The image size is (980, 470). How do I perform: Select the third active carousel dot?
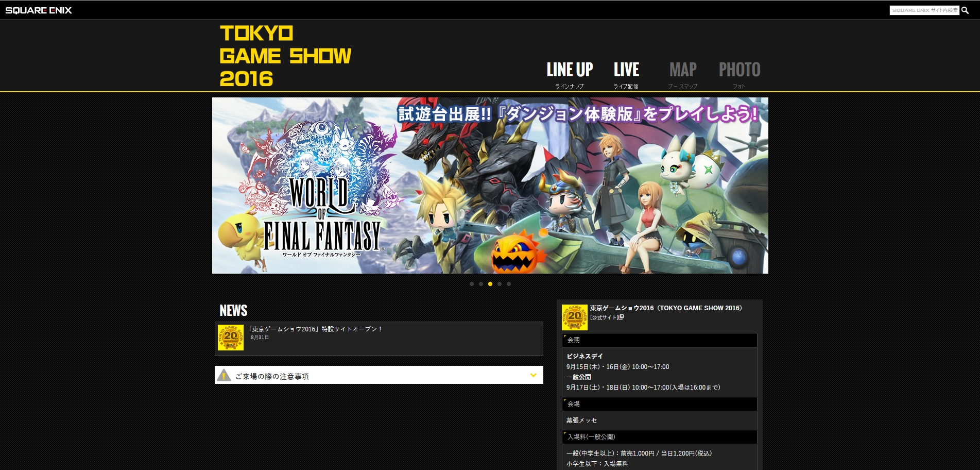[490, 284]
